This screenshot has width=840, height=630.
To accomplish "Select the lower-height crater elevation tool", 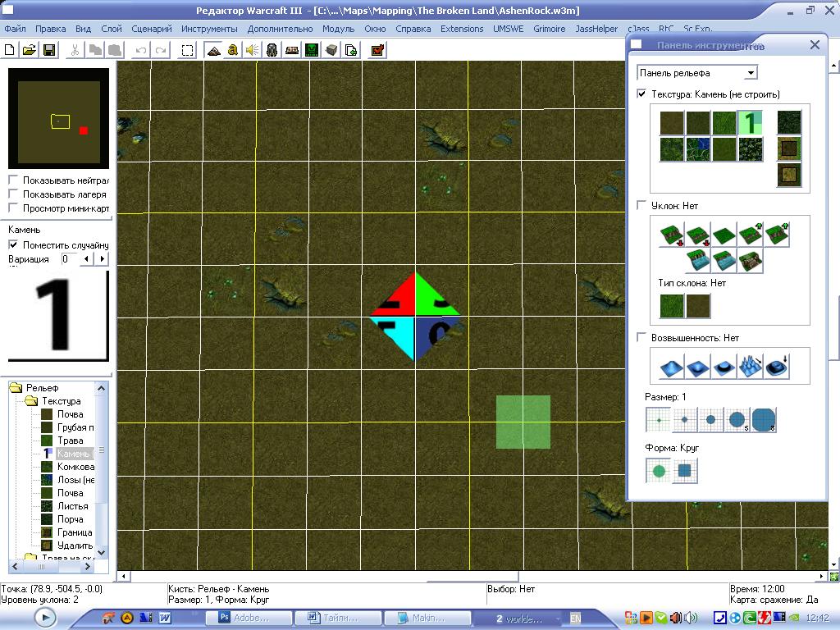I will [698, 367].
